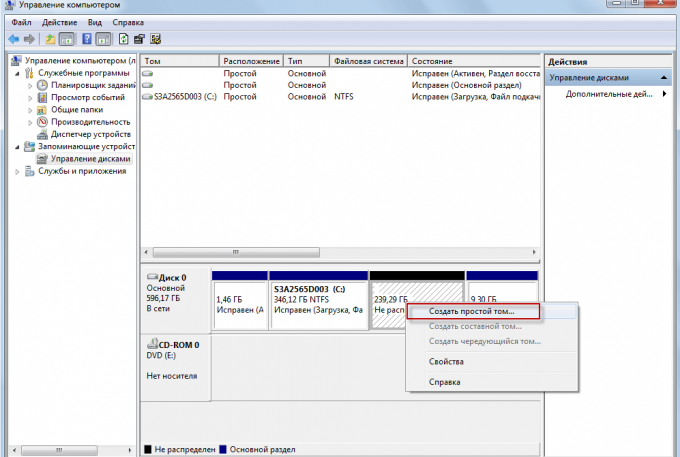
Task: Expand Службы и приложения node
Action: click(x=17, y=171)
